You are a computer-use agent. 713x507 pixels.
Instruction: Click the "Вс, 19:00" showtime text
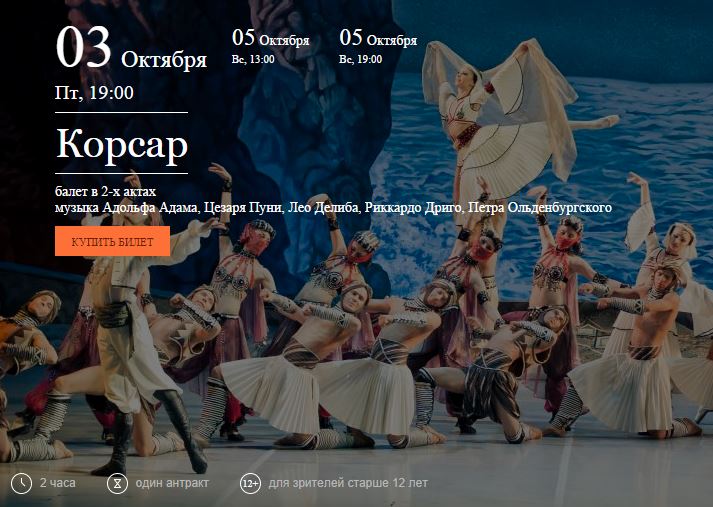click(x=360, y=59)
